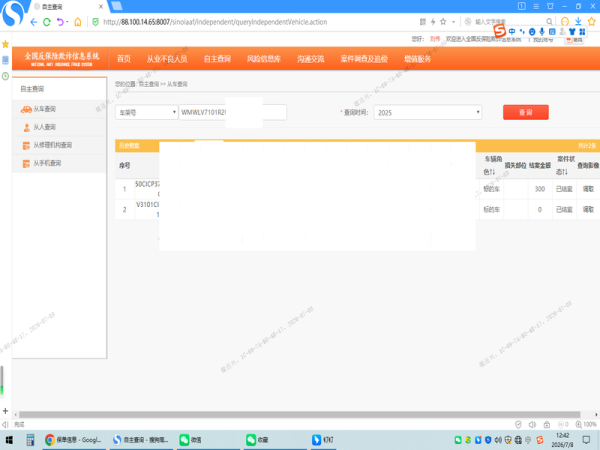Open the 风险信息库 navigation menu
Viewport: 600px width, 450px height.
tap(264, 59)
